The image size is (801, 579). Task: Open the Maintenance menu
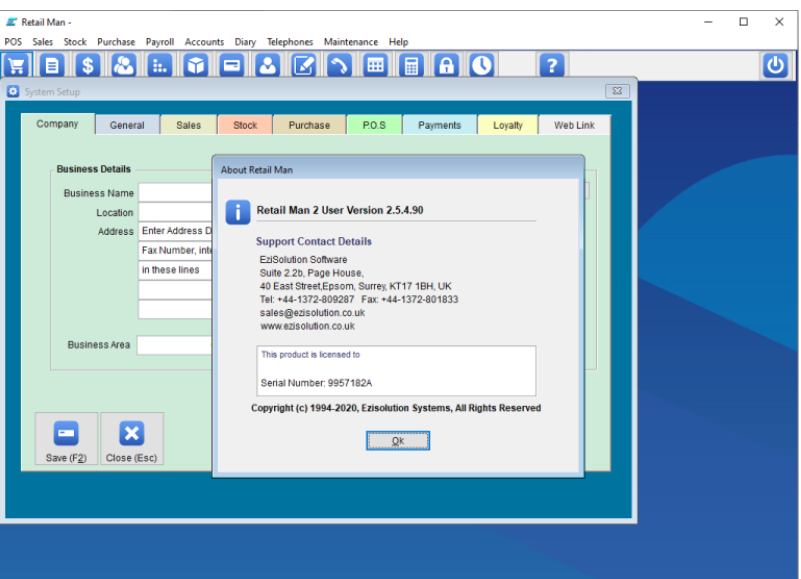click(350, 42)
